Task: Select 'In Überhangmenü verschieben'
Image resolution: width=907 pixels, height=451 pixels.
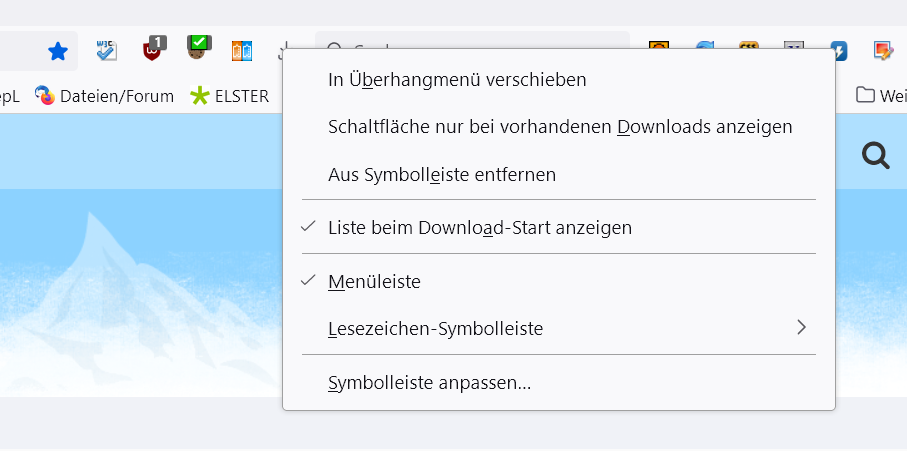Action: (x=457, y=79)
